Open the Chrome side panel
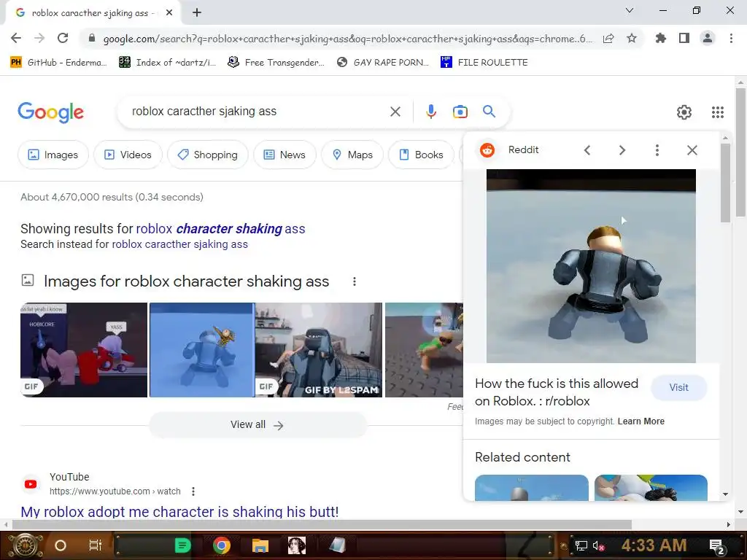The height and width of the screenshot is (560, 747). pos(684,38)
